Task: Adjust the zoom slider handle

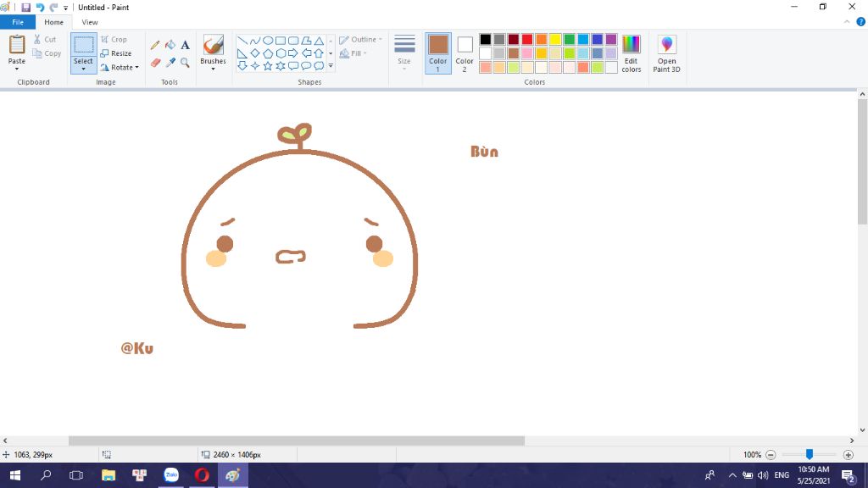Action: click(x=810, y=454)
